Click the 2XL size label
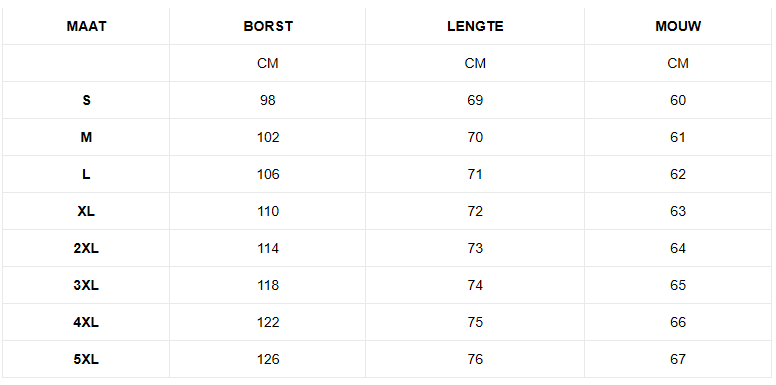 point(86,248)
